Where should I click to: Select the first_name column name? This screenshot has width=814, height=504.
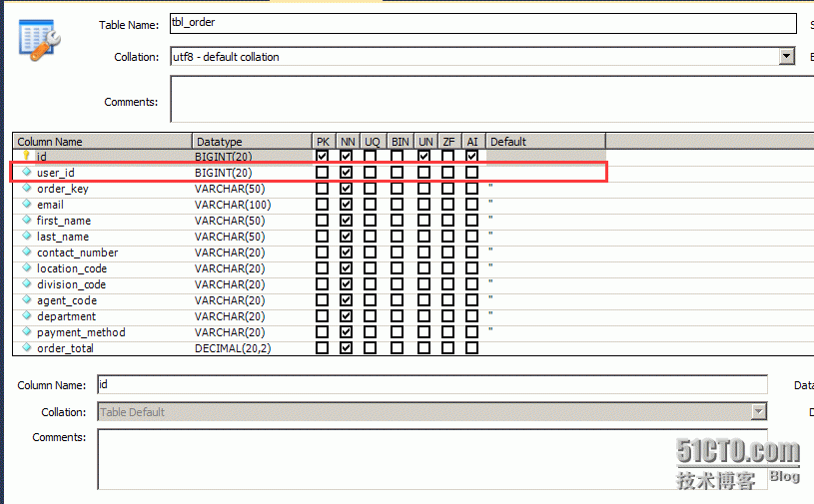(x=64, y=221)
